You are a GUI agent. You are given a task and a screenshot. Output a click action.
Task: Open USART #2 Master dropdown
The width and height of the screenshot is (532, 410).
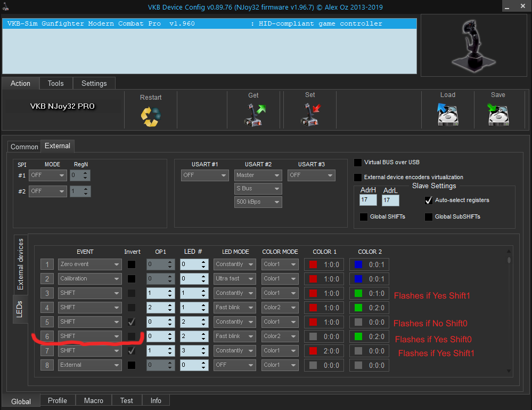(258, 175)
